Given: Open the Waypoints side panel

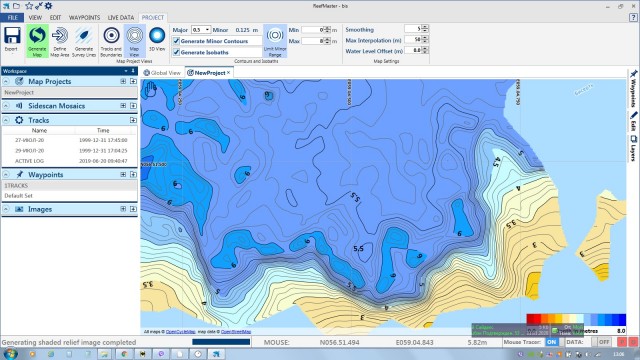Looking at the screenshot, I should [633, 88].
